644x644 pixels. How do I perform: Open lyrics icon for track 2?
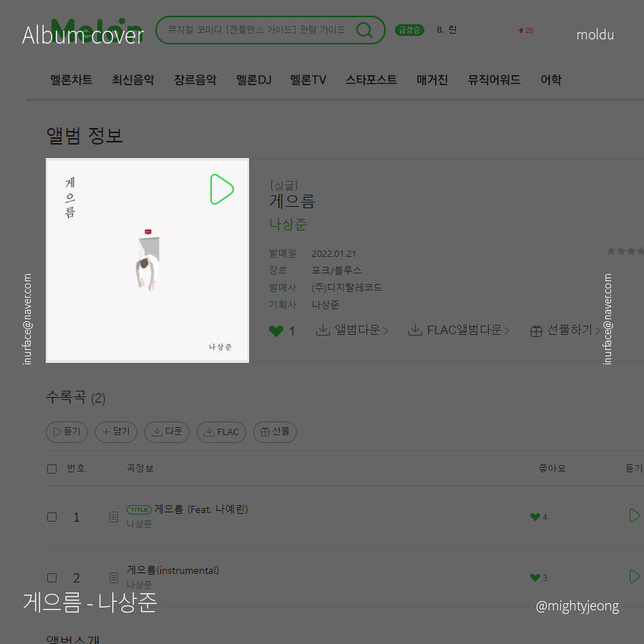pyautogui.click(x=114, y=578)
